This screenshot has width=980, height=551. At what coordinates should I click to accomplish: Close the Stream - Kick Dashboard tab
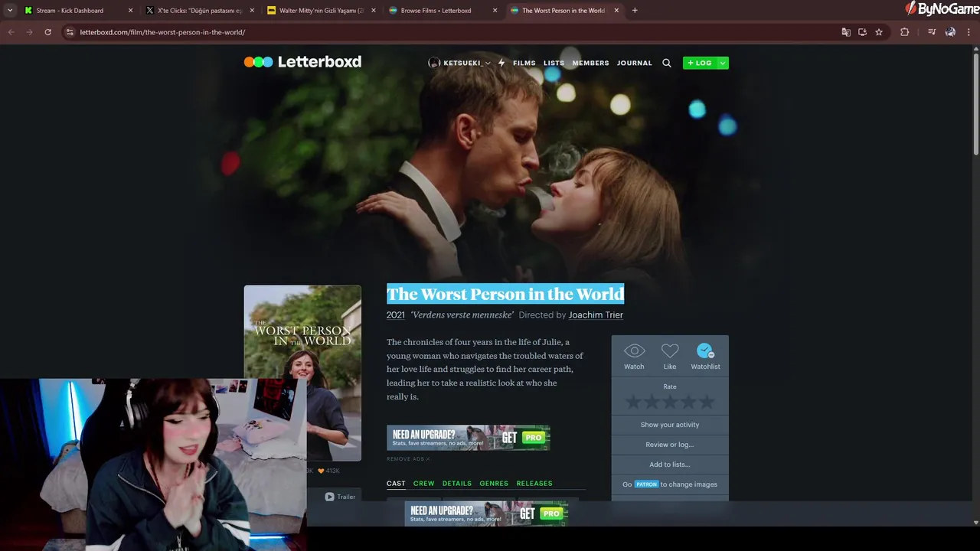pos(130,11)
